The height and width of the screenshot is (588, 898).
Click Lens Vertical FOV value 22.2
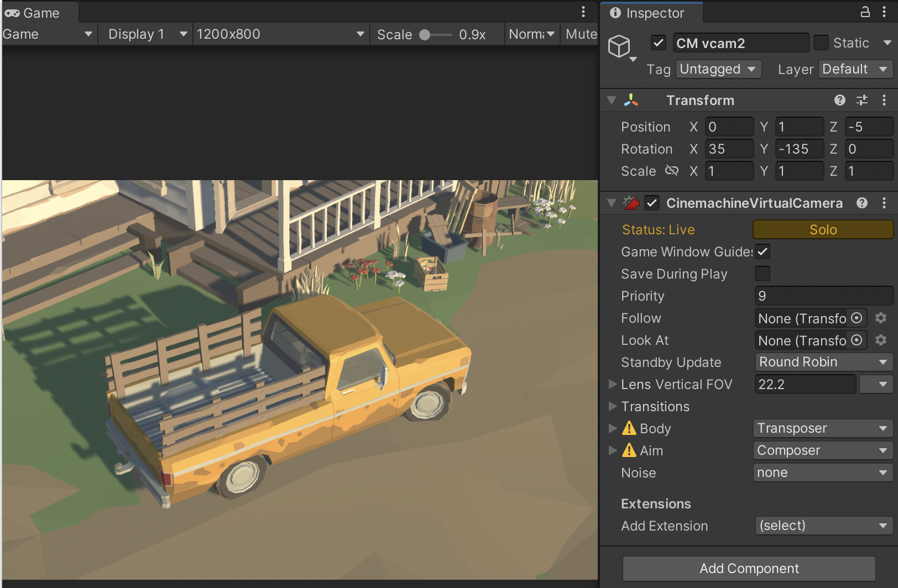pyautogui.click(x=806, y=384)
